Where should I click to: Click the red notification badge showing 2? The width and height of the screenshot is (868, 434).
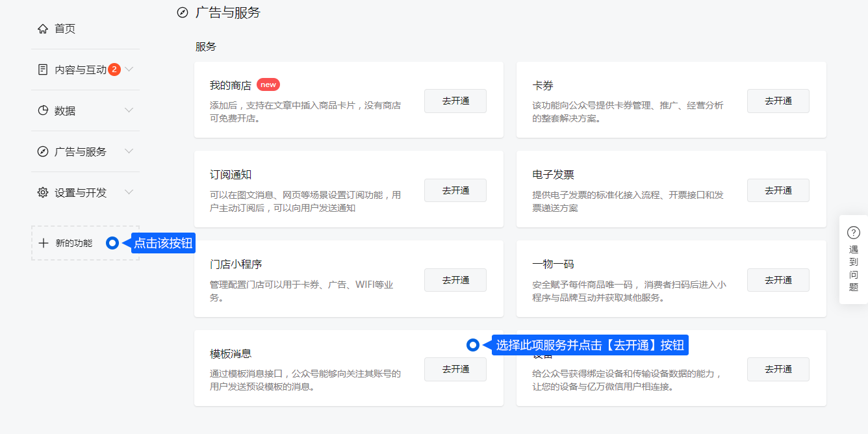tap(114, 70)
